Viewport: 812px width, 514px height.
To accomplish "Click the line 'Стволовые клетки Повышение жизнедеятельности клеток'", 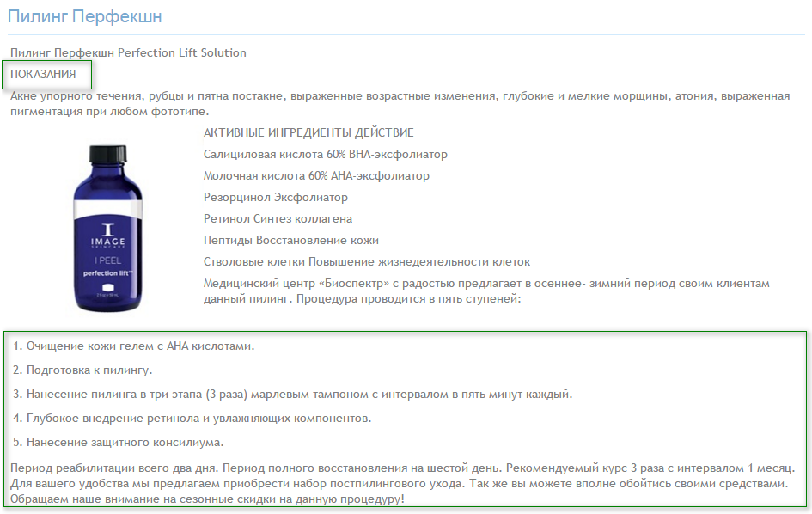I will point(367,261).
